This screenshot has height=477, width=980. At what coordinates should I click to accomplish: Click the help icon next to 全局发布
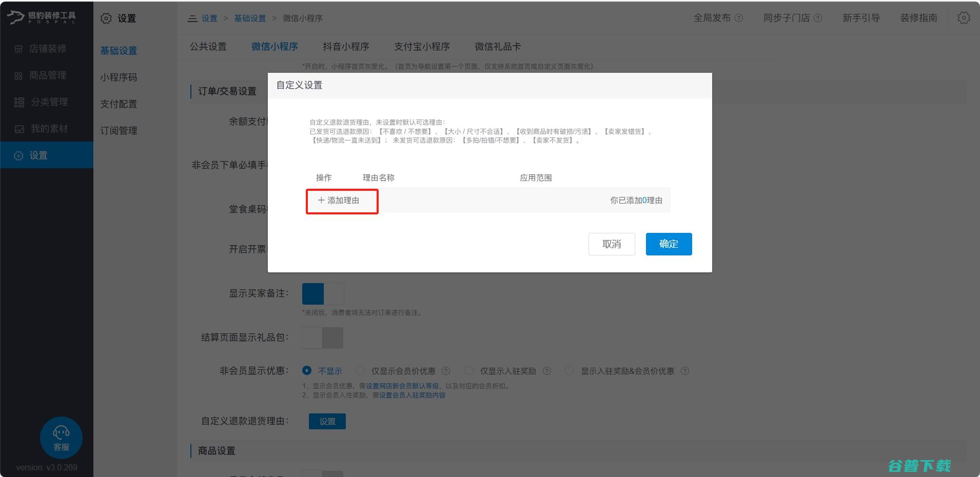[739, 18]
